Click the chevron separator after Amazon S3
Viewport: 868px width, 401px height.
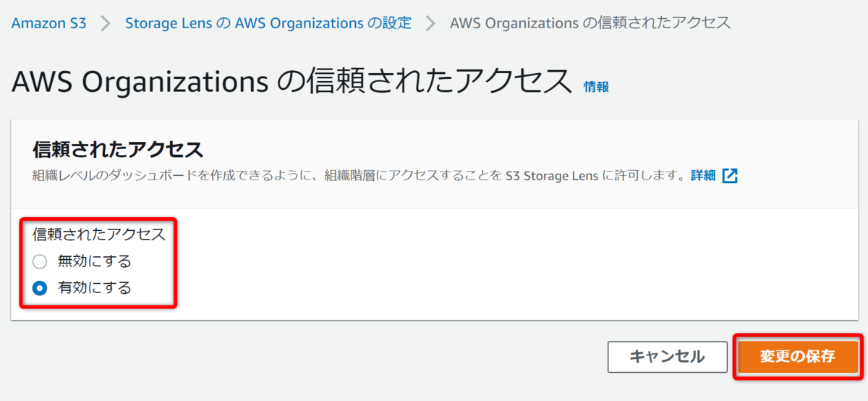pyautogui.click(x=106, y=23)
